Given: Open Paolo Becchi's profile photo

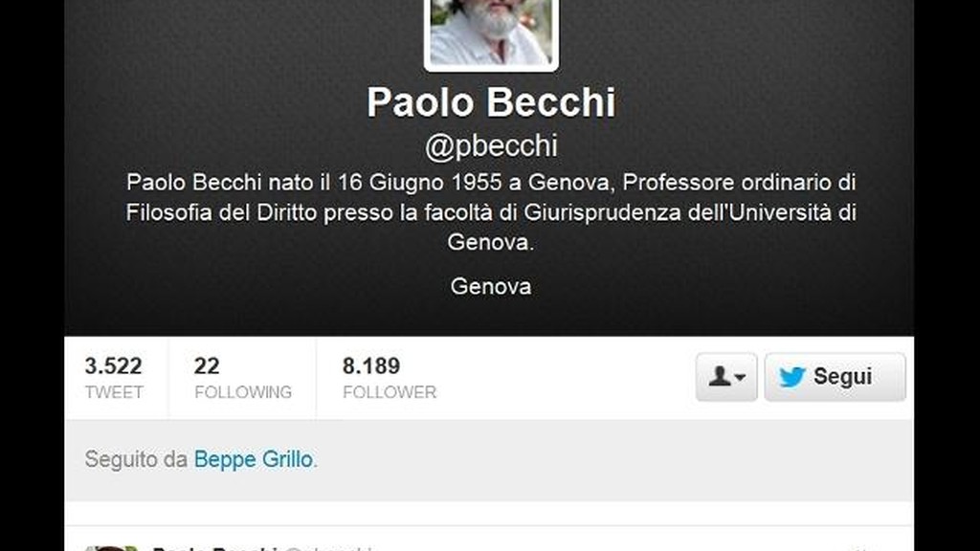Looking at the screenshot, I should pyautogui.click(x=491, y=33).
